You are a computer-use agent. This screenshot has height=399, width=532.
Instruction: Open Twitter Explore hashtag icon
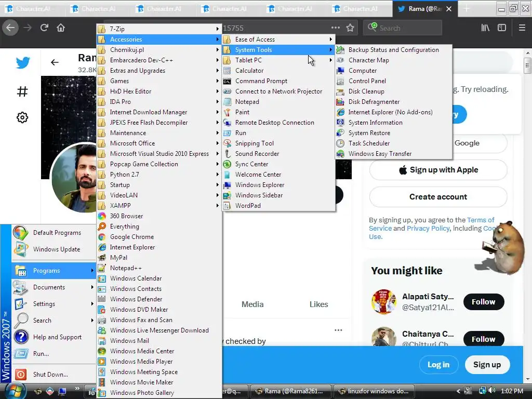coord(22,91)
